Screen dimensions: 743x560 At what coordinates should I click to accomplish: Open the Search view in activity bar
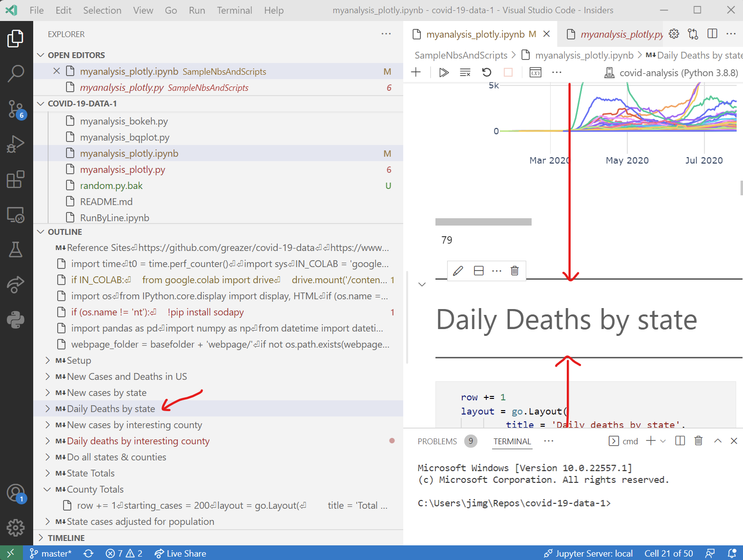tap(16, 73)
